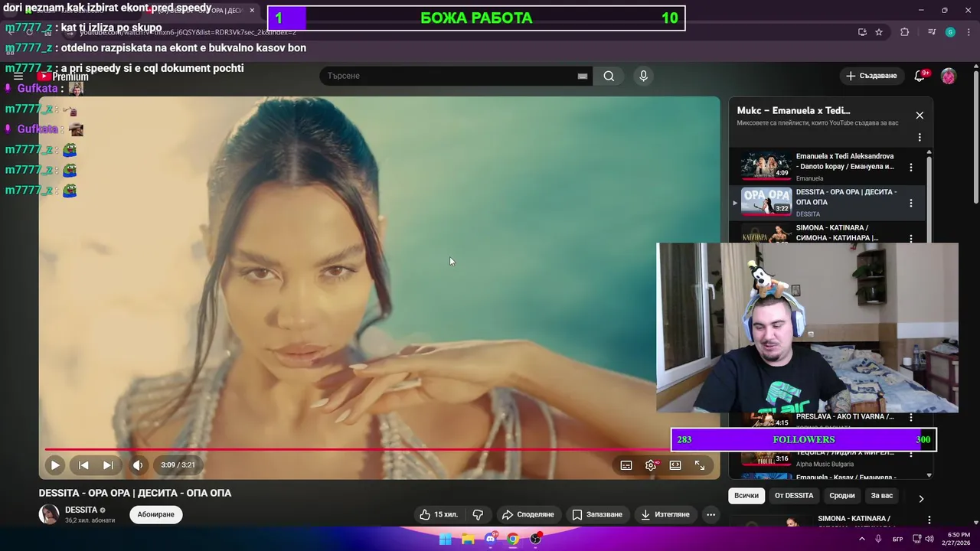Viewport: 980px width, 551px height.
Task: Subscribe with the Абониране button
Action: pyautogui.click(x=156, y=514)
